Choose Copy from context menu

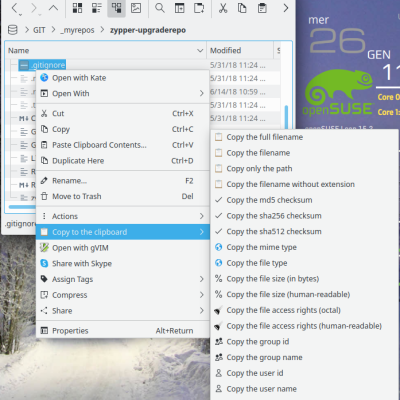tap(122, 129)
